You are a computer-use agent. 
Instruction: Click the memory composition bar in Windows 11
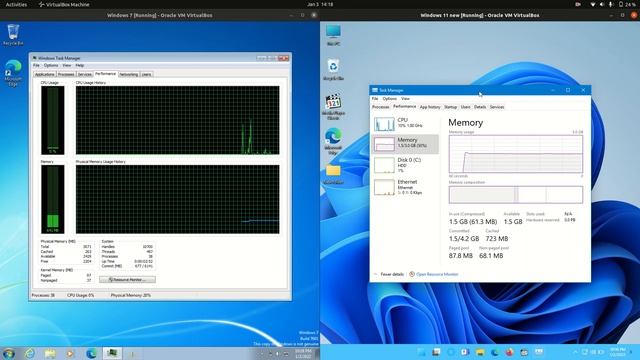click(x=516, y=195)
